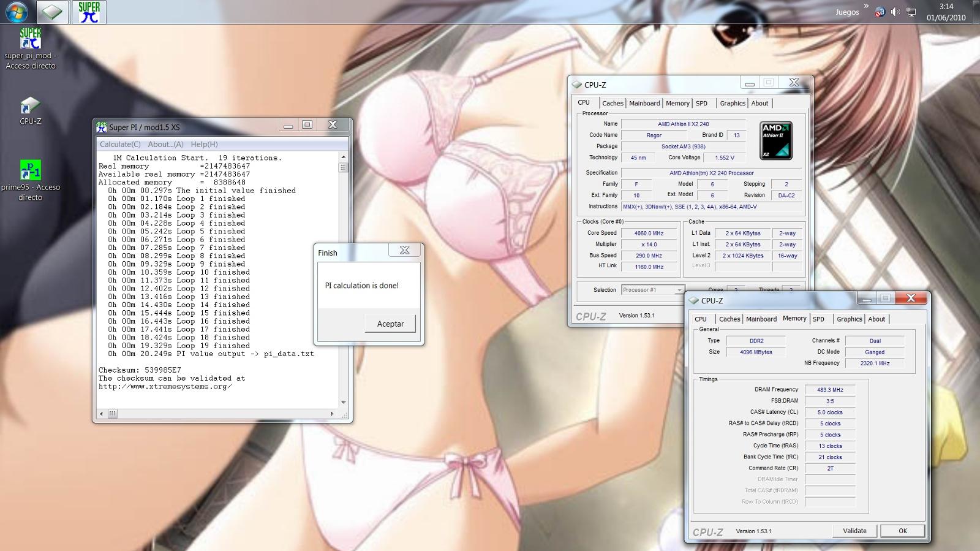Click the Super PI horizontal scrollbar right arrow
The height and width of the screenshot is (551, 980).
coord(333,414)
